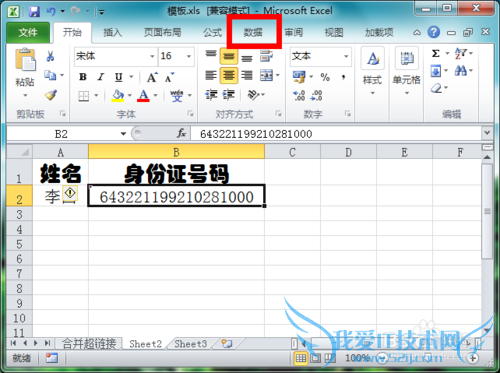Click AutoSum sigma icon

(x=436, y=53)
